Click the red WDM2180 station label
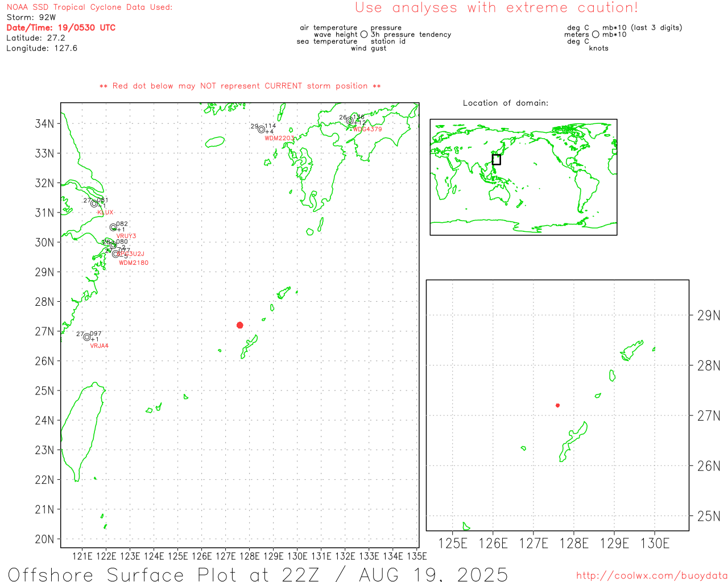The width and height of the screenshot is (728, 582). coord(134,263)
